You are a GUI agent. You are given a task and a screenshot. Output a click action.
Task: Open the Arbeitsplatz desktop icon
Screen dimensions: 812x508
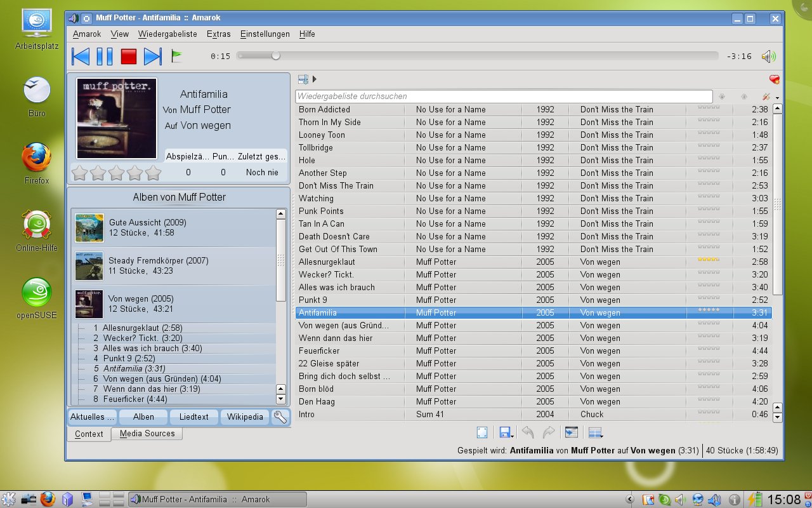coord(37,30)
